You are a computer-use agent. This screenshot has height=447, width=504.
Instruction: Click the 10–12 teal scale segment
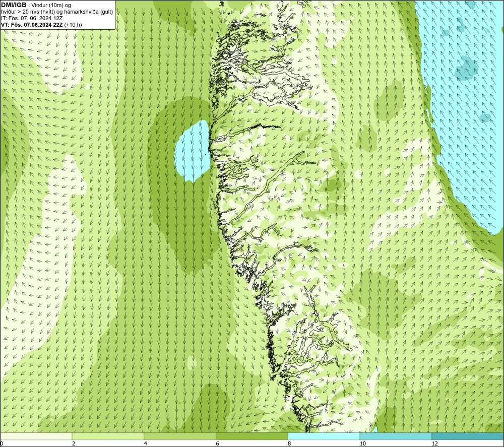point(396,436)
